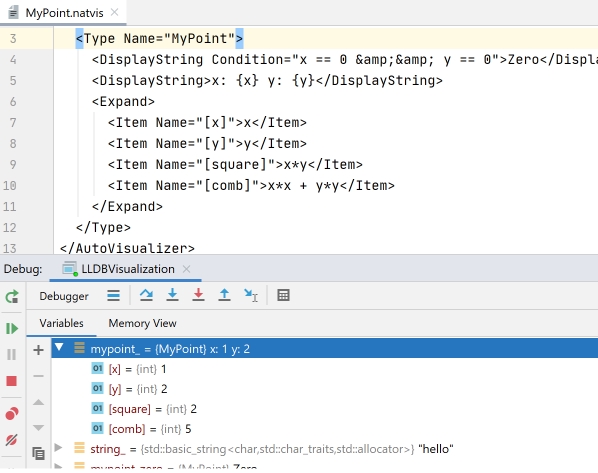Click the Step Over icon
This screenshot has width=598, height=473.
(x=146, y=295)
